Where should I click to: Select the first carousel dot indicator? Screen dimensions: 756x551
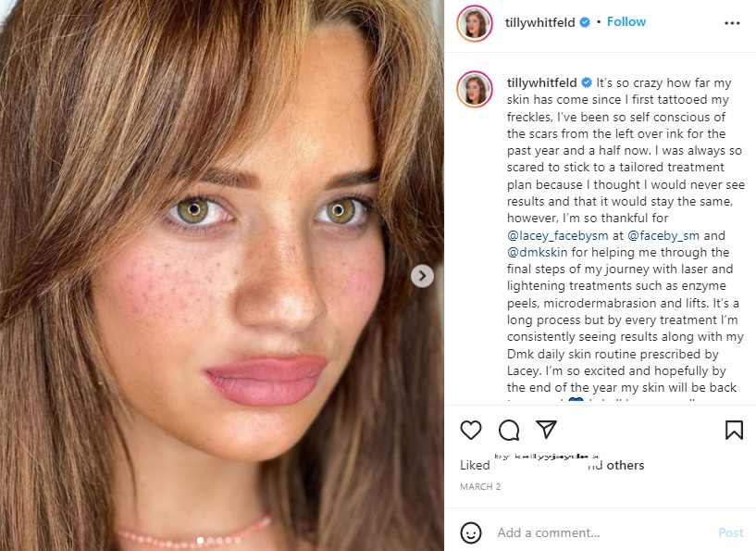tap(200, 541)
